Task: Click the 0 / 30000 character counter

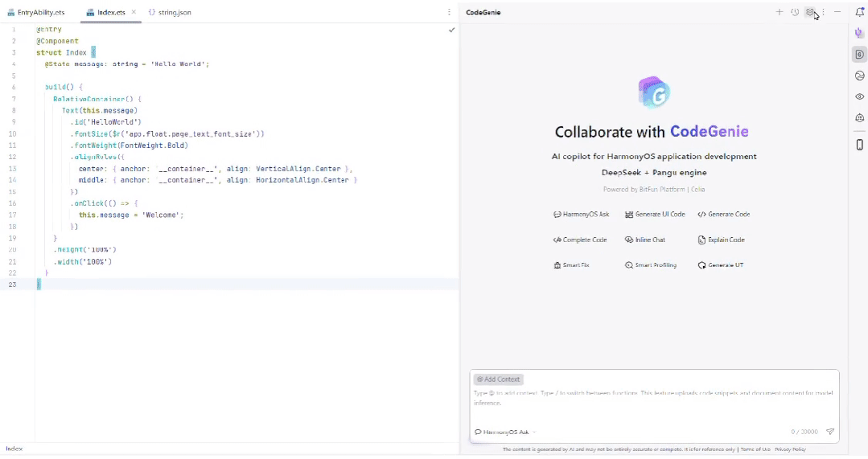Action: pyautogui.click(x=804, y=432)
